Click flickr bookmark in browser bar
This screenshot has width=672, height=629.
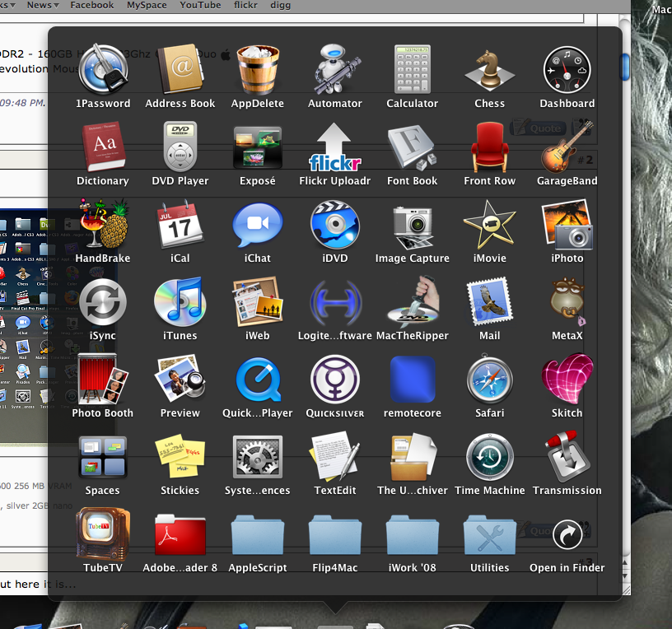tap(245, 5)
